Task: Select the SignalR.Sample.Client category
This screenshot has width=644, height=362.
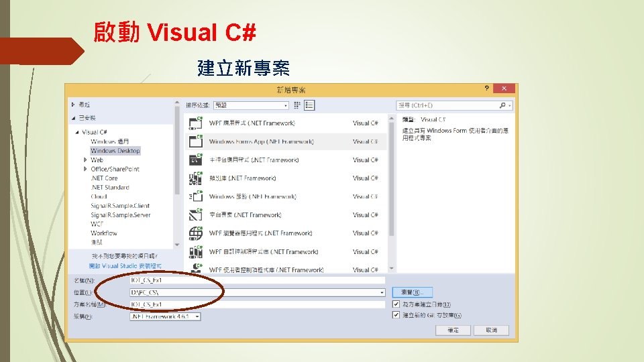Action: pos(120,206)
